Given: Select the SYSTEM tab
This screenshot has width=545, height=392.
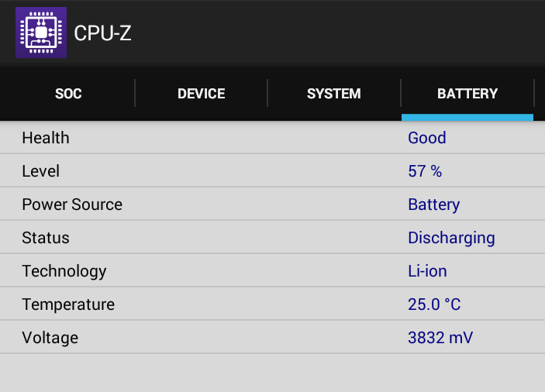Looking at the screenshot, I should [x=334, y=94].
